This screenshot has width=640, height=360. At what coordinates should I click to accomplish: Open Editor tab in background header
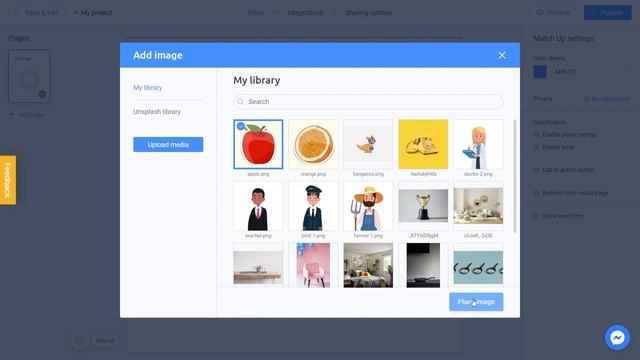tap(256, 13)
